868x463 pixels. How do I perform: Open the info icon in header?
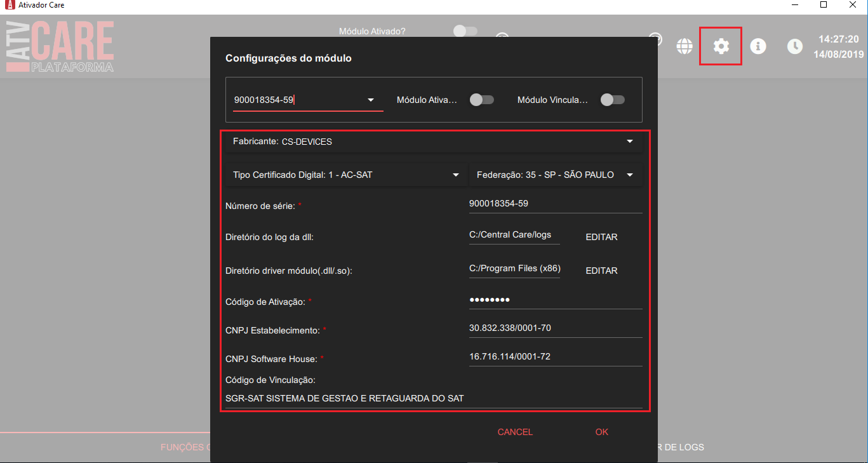point(758,46)
